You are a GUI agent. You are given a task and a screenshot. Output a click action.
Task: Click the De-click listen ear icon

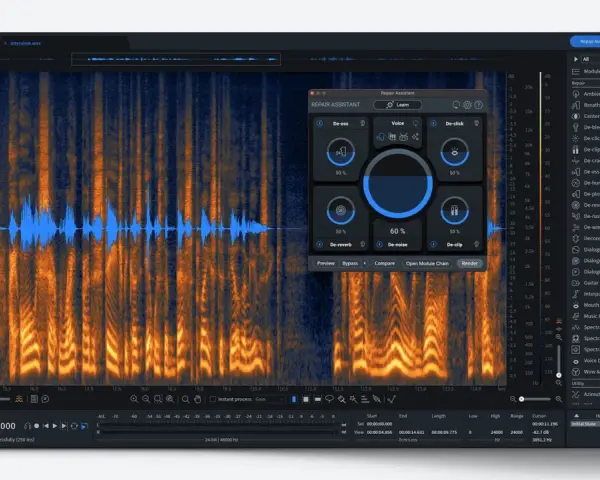pyautogui.click(x=476, y=123)
